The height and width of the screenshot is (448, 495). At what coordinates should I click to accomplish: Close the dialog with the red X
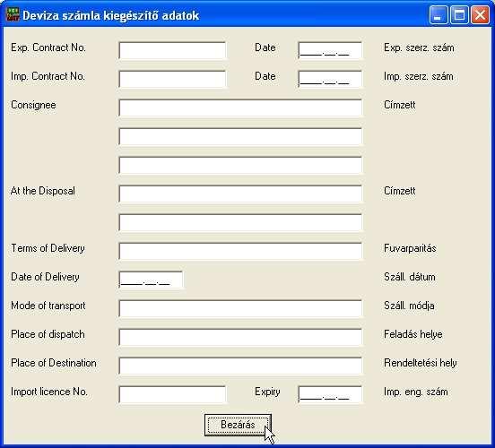click(480, 14)
